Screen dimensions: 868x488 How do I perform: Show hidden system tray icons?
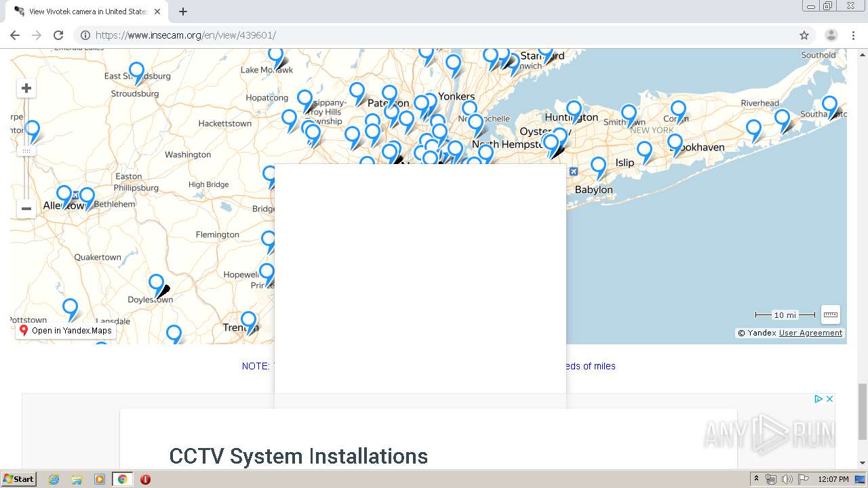[757, 479]
